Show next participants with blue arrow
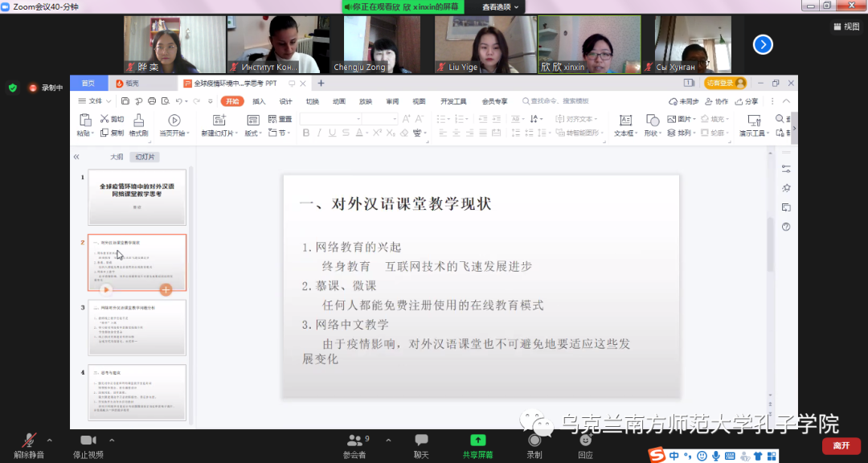Viewport: 868px width, 463px height. (763, 44)
